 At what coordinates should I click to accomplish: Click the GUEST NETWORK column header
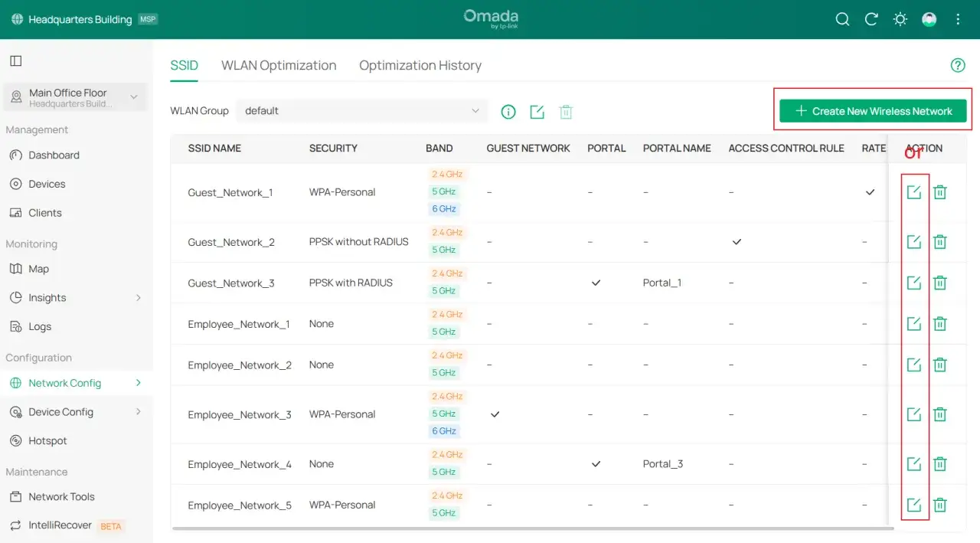(528, 149)
